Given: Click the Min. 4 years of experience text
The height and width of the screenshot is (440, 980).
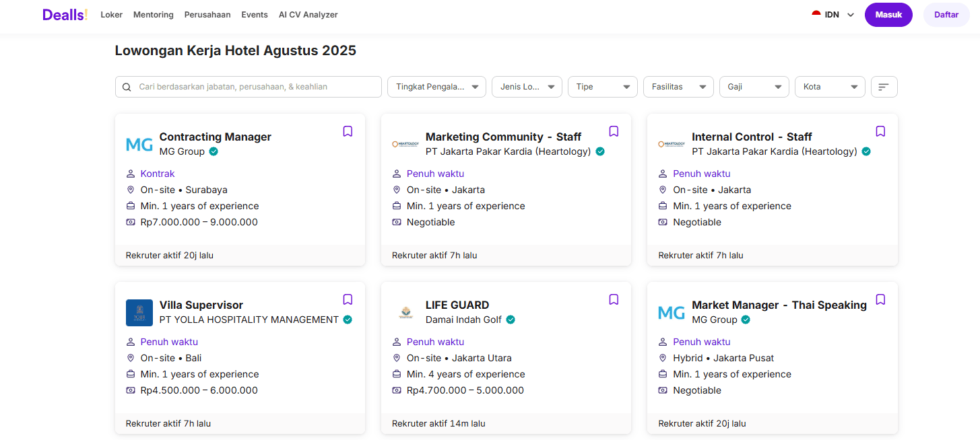Looking at the screenshot, I should click(466, 374).
